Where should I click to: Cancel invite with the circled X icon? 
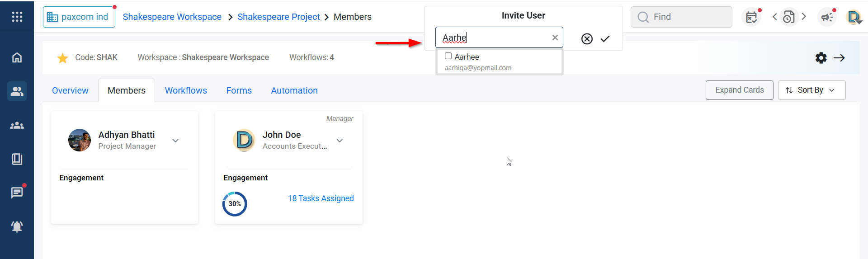(587, 39)
